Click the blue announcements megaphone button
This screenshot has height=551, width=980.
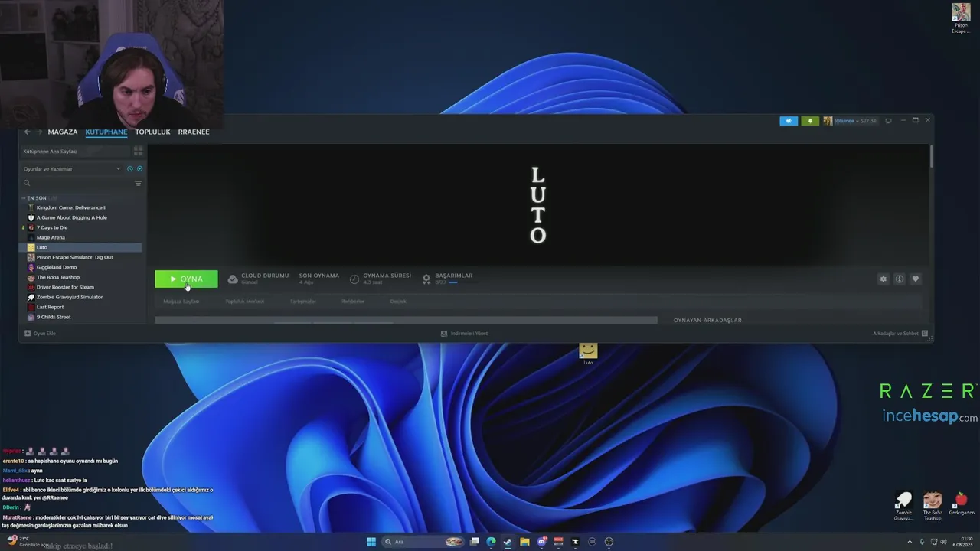(x=789, y=121)
